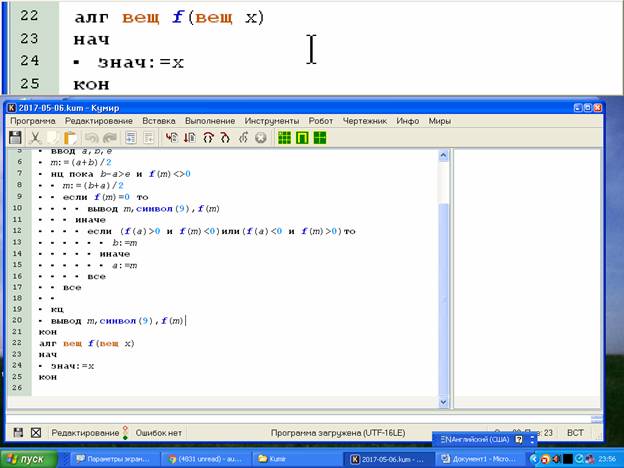Viewport: 624px width, 468px height.
Task: Click the editor scrollbar down arrow
Action: point(443,402)
